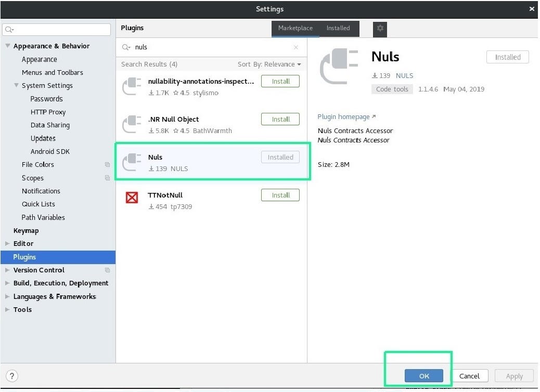Clear the plugin search with the X icon
Viewport: 540px width, 392px height.
[x=296, y=47]
